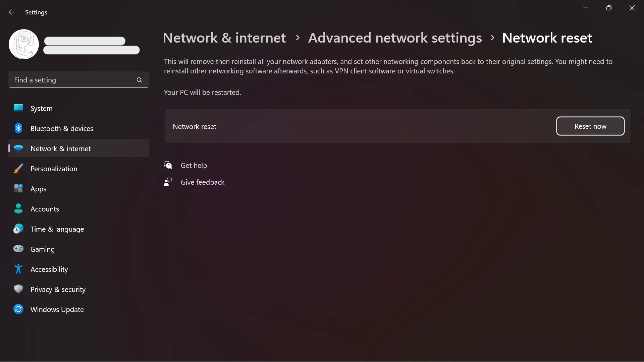Viewport: 644px width, 362px height.
Task: Click the Gaming controller icon
Action: pyautogui.click(x=18, y=249)
